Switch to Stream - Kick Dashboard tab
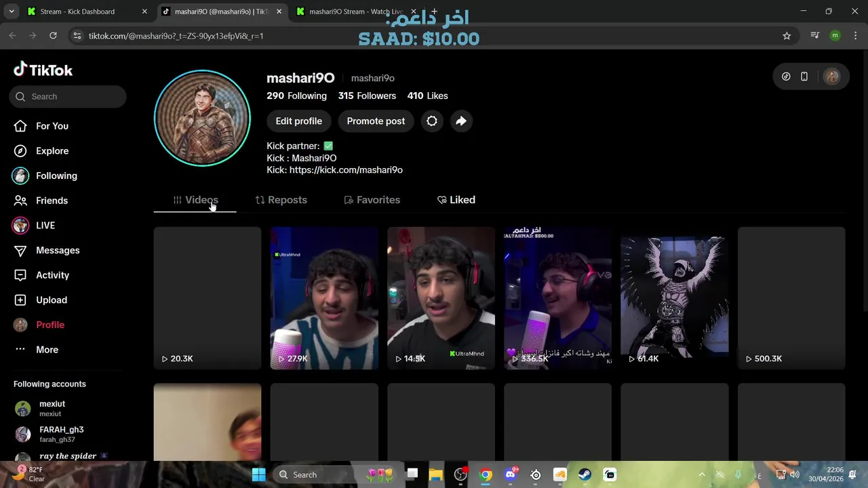Image resolution: width=868 pixels, height=488 pixels. [87, 12]
